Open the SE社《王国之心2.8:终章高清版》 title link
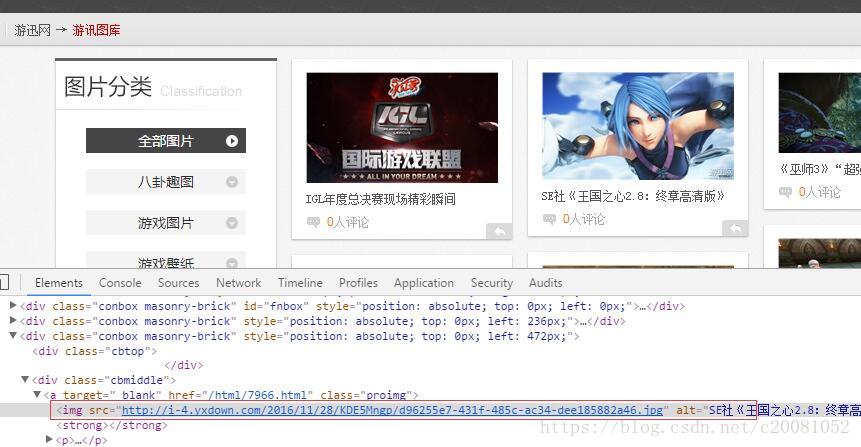Viewport: 861px width, 447px height. pos(633,196)
